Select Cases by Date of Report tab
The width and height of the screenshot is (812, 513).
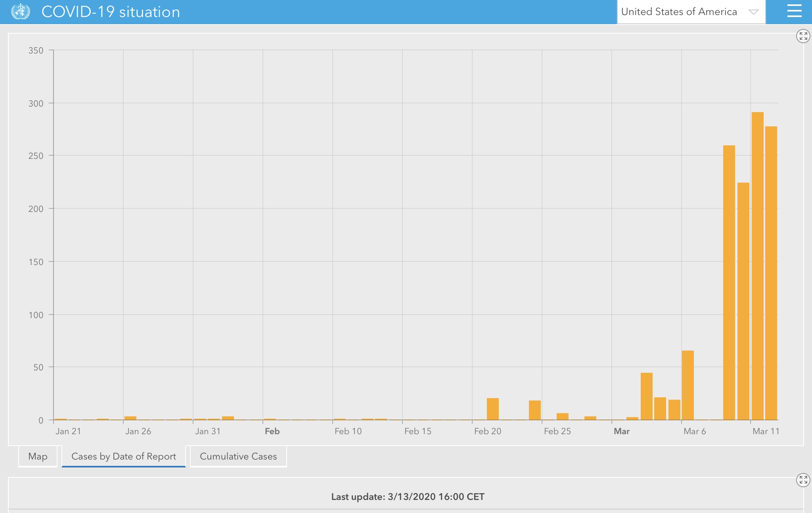click(x=123, y=456)
